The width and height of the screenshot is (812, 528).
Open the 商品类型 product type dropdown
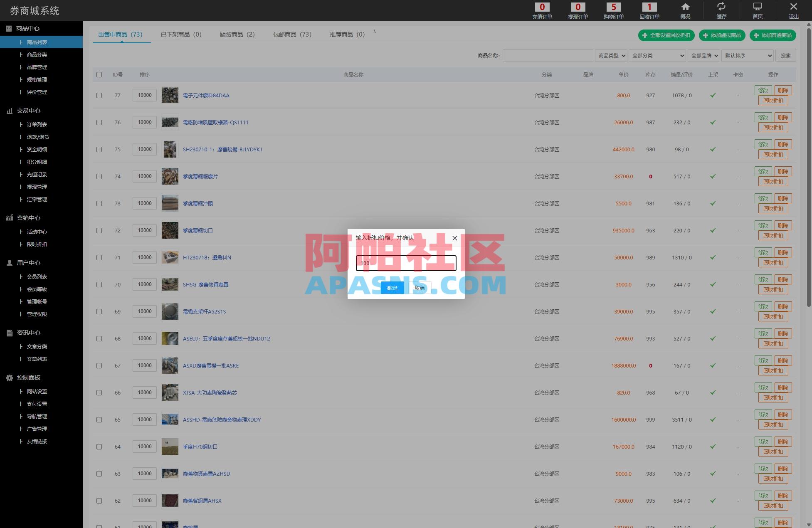tap(611, 55)
